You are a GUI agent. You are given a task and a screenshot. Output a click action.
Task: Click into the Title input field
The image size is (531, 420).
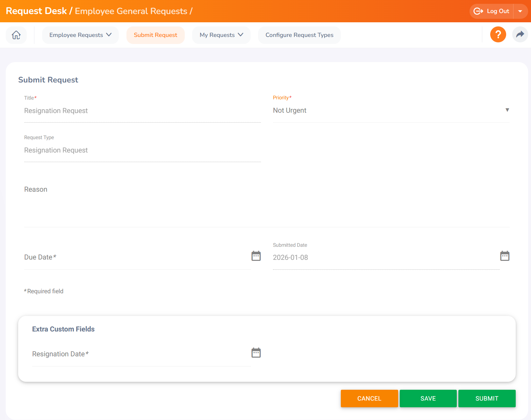pos(142,111)
